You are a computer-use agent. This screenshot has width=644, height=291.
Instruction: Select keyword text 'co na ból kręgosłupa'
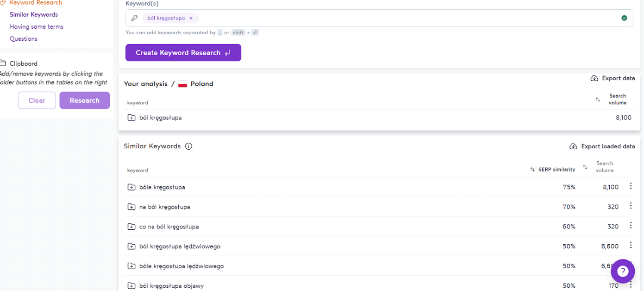(x=169, y=227)
